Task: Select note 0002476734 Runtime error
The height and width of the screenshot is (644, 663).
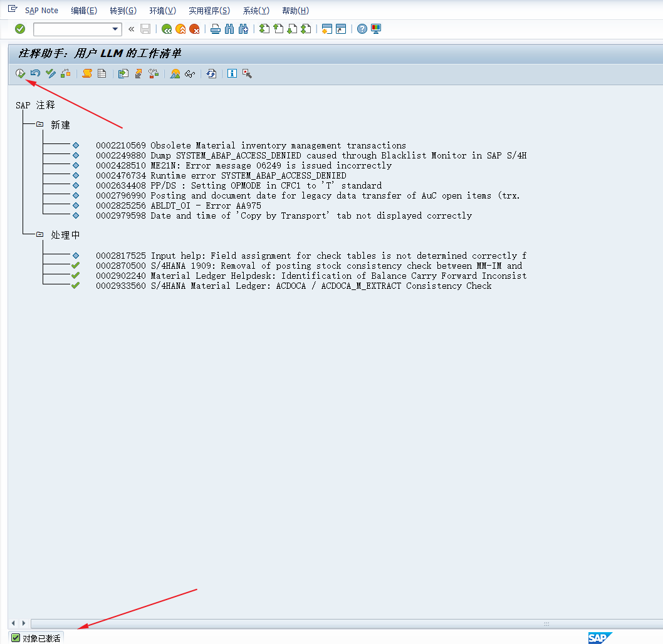Action: [x=221, y=176]
